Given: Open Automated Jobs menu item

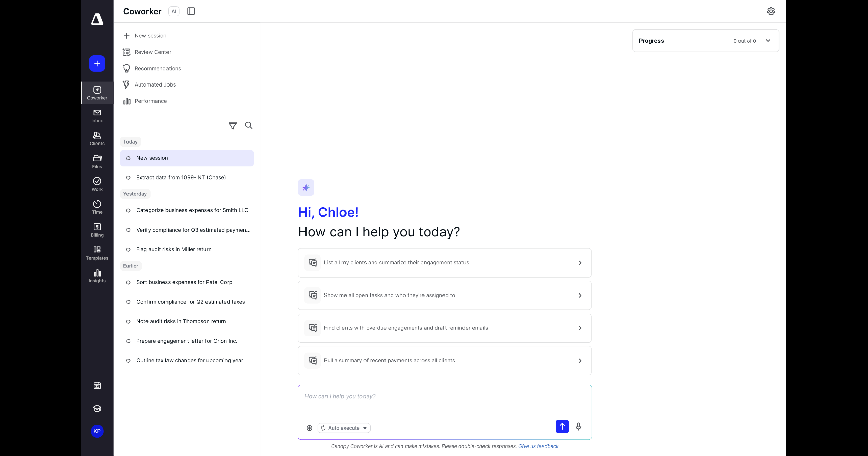Looking at the screenshot, I should [155, 84].
